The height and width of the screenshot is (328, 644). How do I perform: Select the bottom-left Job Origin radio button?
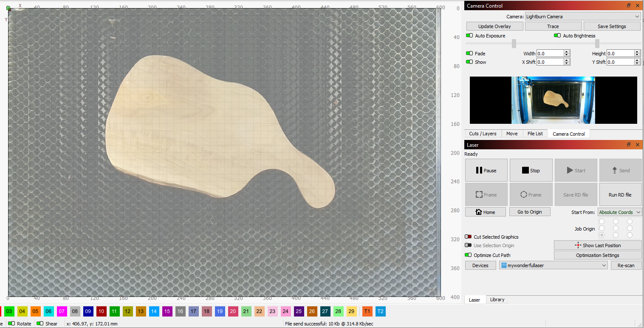click(x=602, y=235)
